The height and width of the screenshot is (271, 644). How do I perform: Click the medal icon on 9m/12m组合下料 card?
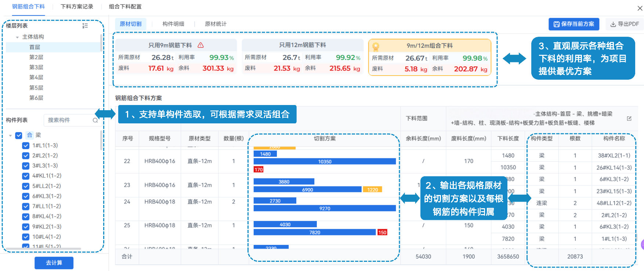[376, 47]
